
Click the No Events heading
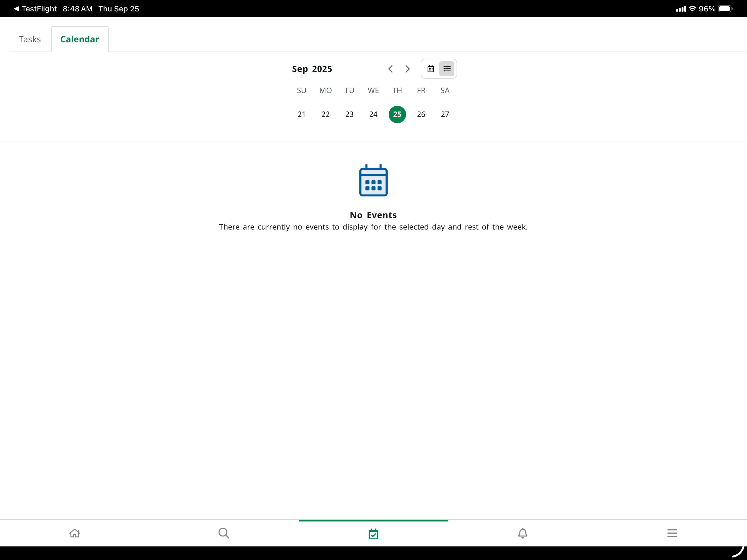(x=373, y=215)
